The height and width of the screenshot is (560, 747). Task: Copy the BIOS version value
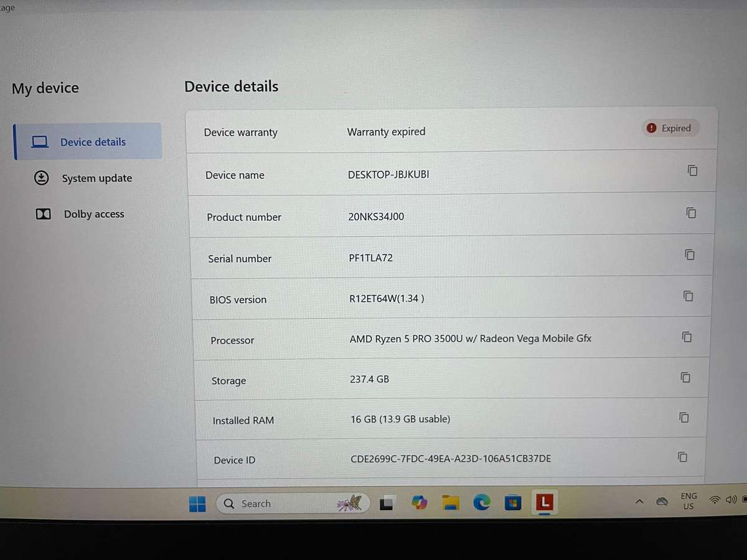pos(688,296)
